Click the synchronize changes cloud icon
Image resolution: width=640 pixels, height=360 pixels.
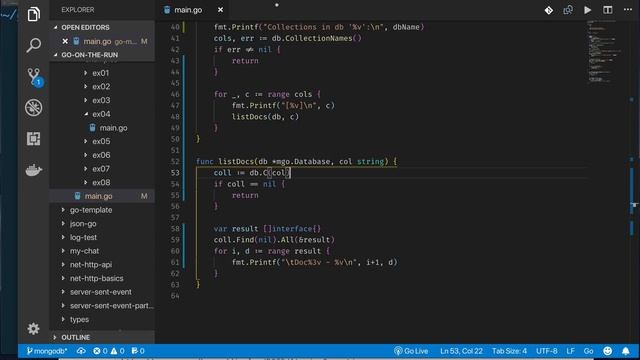pos(81,351)
